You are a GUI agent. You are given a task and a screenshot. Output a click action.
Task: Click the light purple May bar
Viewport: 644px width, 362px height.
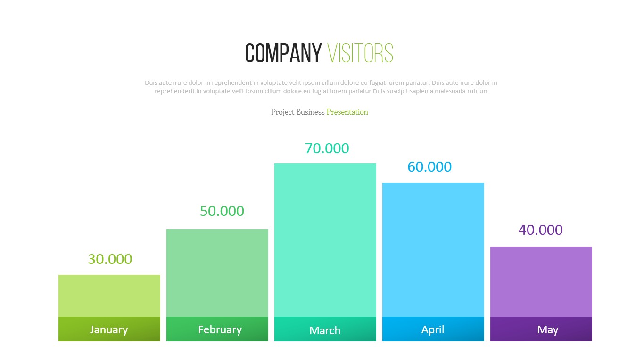[541, 281]
